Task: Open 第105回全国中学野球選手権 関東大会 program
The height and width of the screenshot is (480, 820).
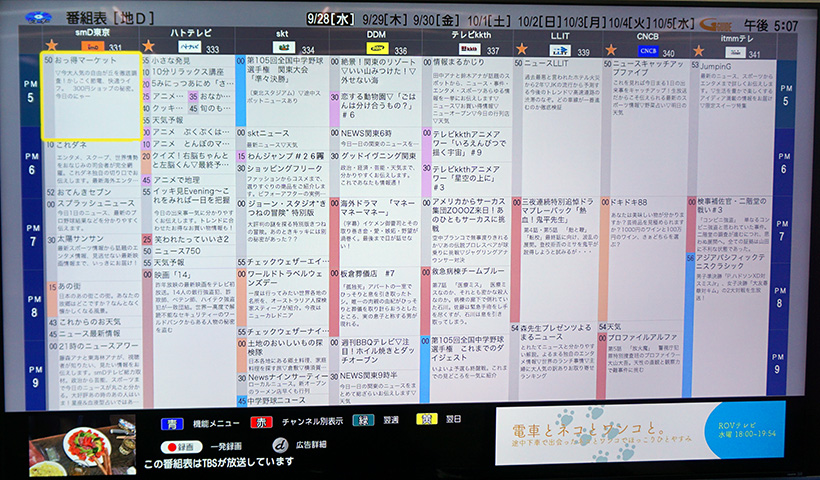Action: pos(282,91)
